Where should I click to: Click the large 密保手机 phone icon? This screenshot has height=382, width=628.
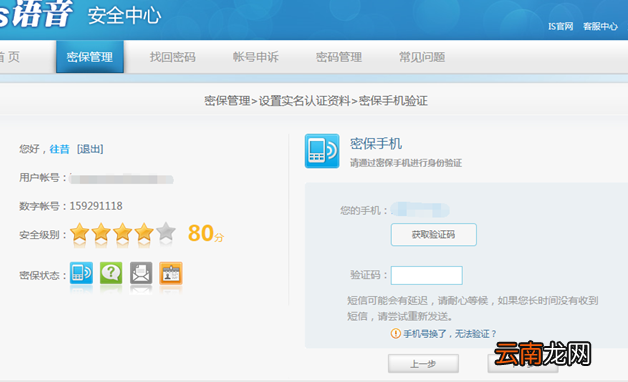pyautogui.click(x=322, y=151)
